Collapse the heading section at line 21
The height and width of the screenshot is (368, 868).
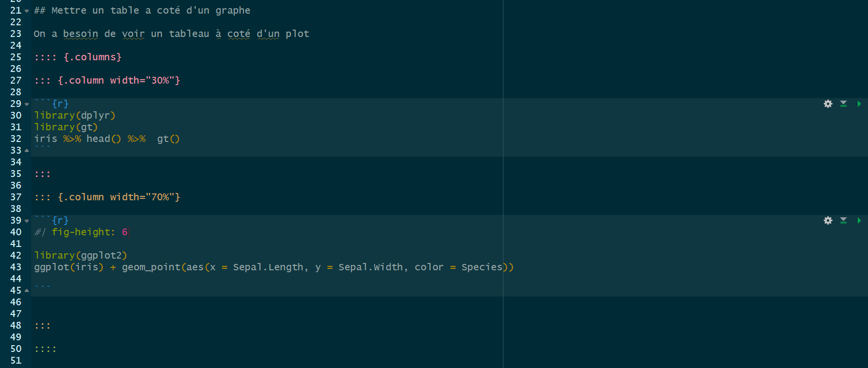click(x=27, y=11)
